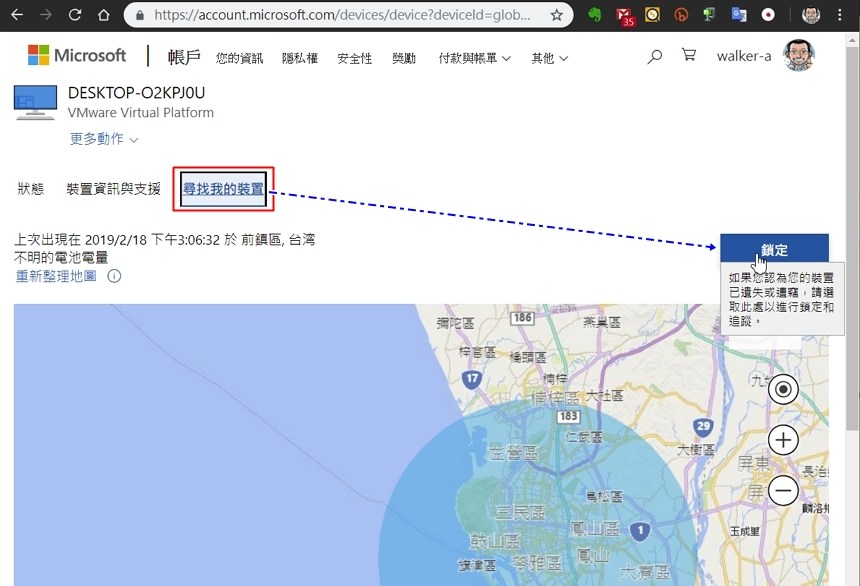The height and width of the screenshot is (586, 860).
Task: Switch to the 尋找我的裝置 tab
Action: 223,189
